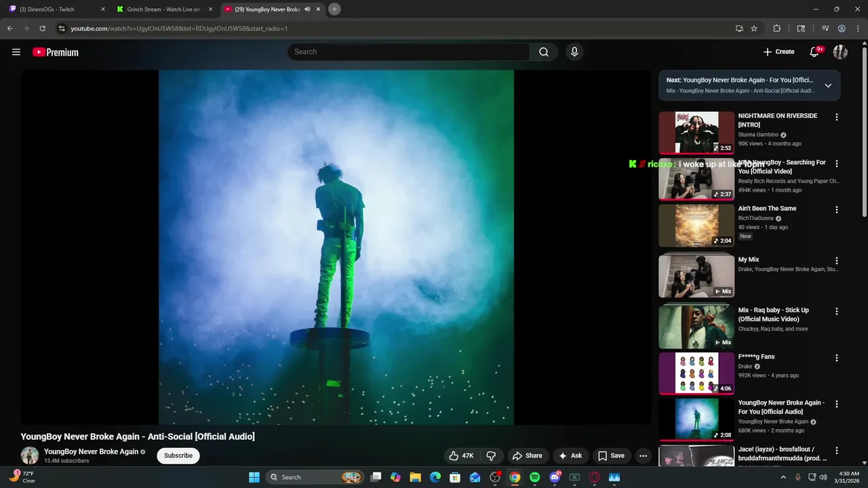Open File Explorer from the taskbar
Screen dimensions: 868x488
415,477
